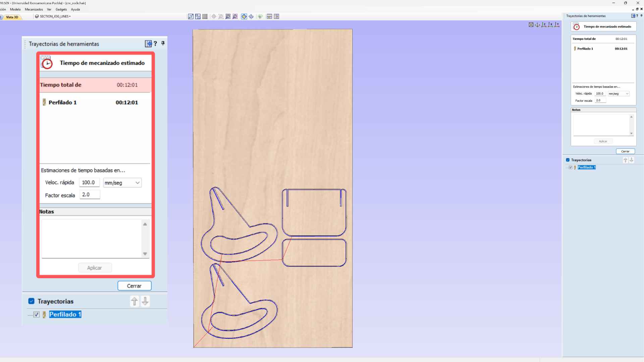Toggle the snap grid icon in toolbar
Screen dimensions: 644x362
tap(205, 16)
